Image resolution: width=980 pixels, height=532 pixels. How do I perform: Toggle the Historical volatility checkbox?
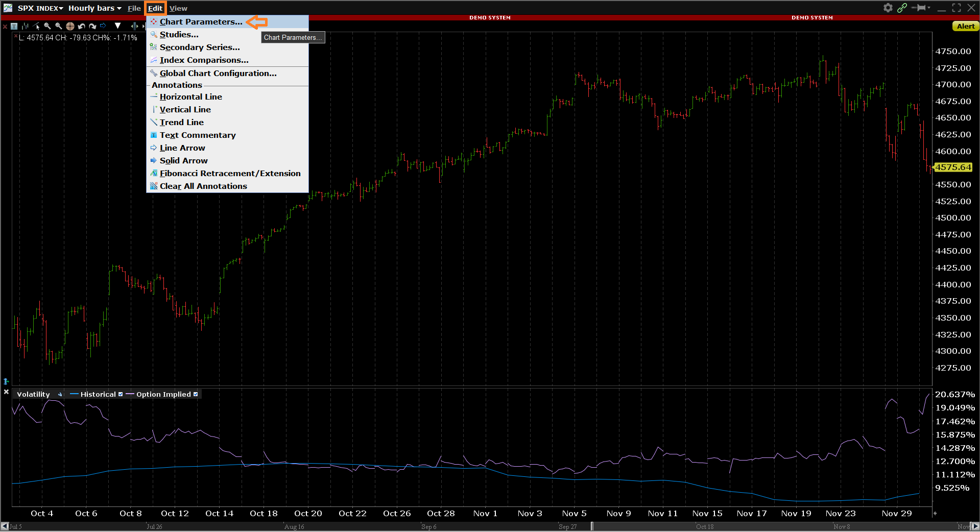click(121, 394)
